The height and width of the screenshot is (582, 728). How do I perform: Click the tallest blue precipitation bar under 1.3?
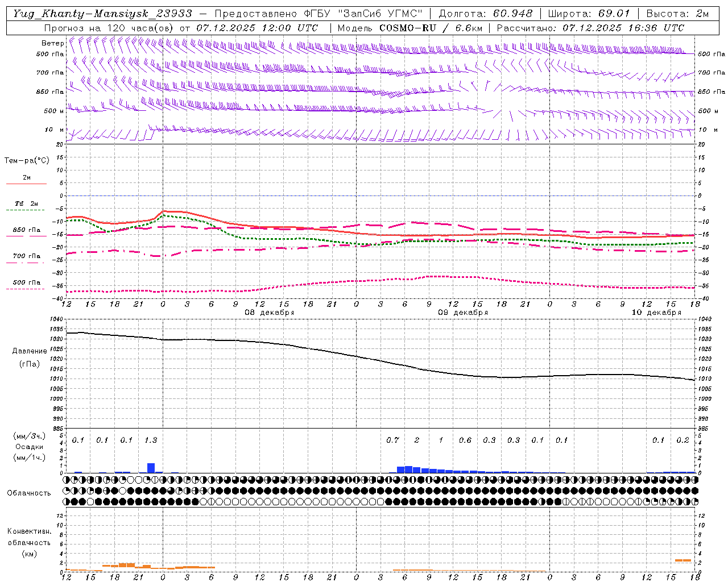(151, 468)
